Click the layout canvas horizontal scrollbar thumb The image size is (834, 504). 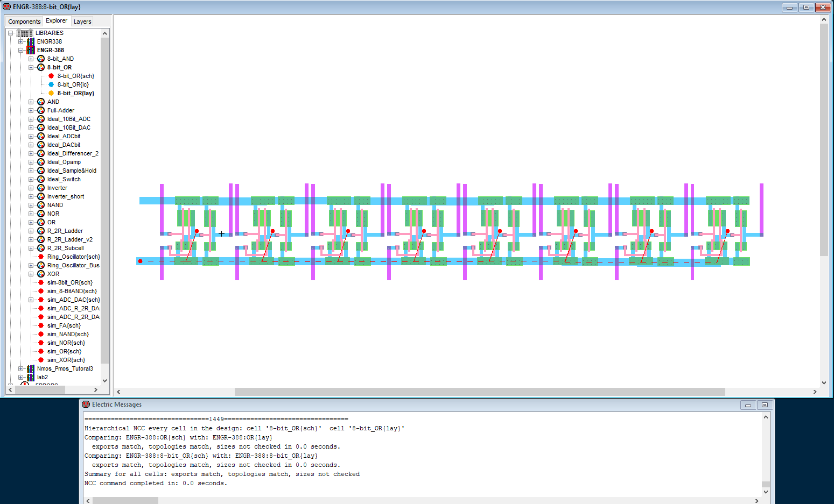coord(480,392)
